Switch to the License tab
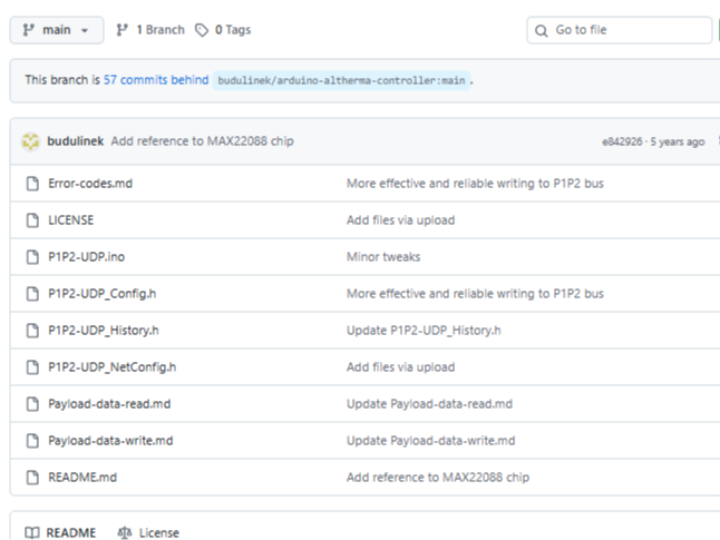The width and height of the screenshot is (720, 540). click(148, 533)
